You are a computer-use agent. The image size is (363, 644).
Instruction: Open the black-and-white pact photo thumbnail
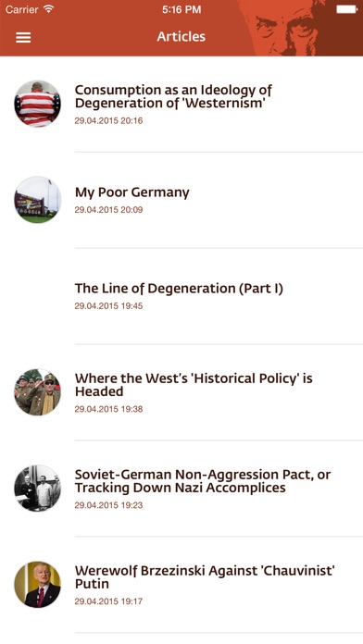tap(37, 488)
